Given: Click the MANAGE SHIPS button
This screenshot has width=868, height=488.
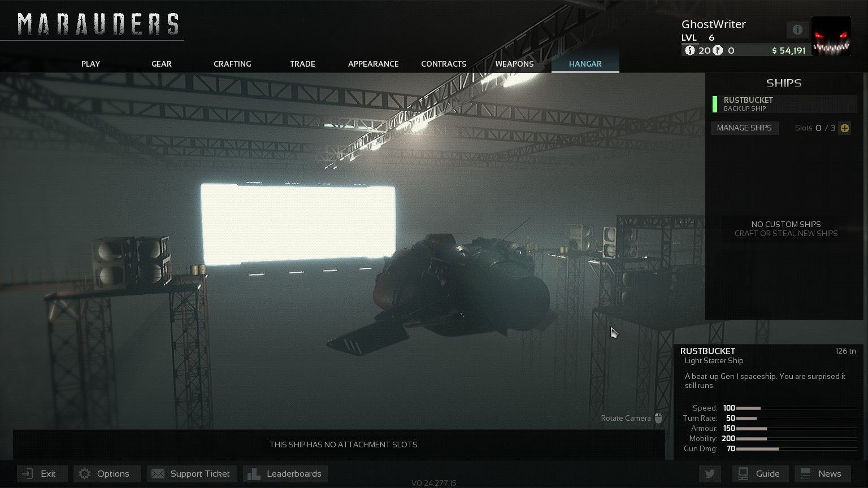Looking at the screenshot, I should (x=744, y=128).
